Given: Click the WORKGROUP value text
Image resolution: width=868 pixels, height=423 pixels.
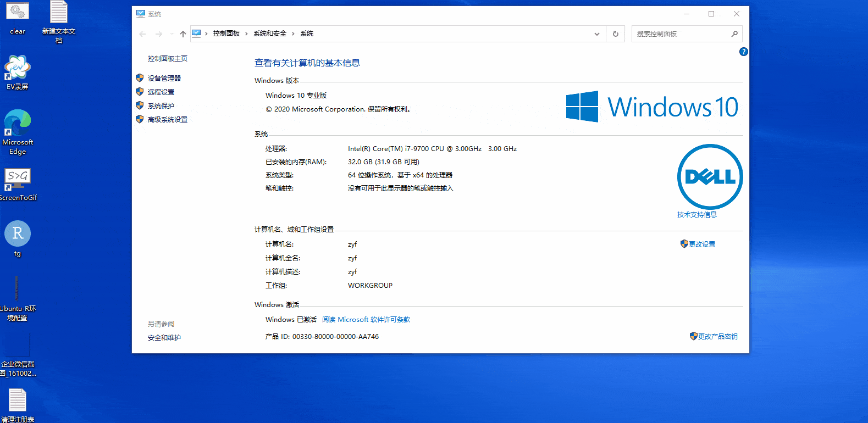Looking at the screenshot, I should [370, 285].
